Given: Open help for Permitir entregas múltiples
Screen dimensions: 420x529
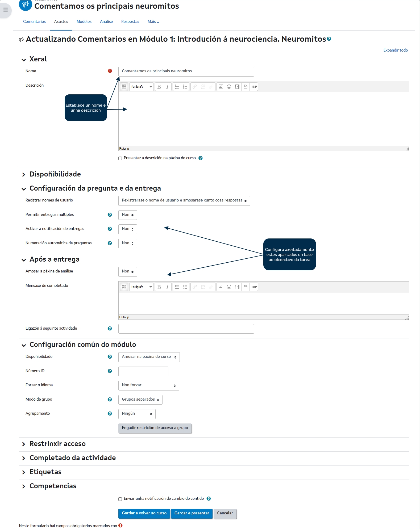Looking at the screenshot, I should pyautogui.click(x=110, y=215).
